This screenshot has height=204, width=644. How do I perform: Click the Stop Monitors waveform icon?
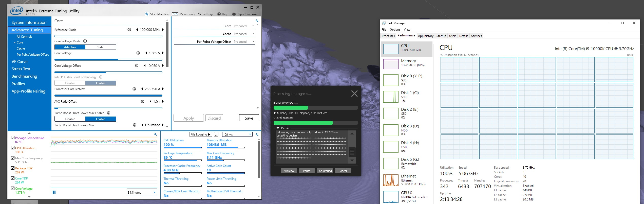click(x=147, y=14)
